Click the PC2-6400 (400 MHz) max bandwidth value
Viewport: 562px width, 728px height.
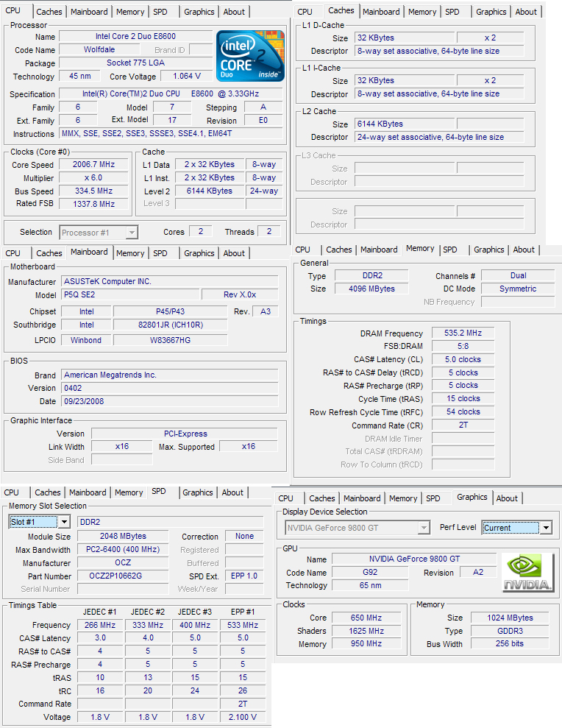pos(123,549)
